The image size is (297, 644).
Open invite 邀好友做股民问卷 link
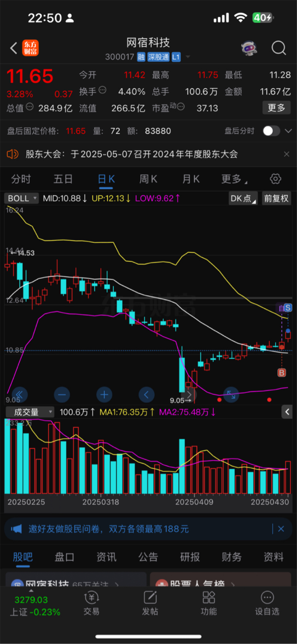(x=108, y=529)
